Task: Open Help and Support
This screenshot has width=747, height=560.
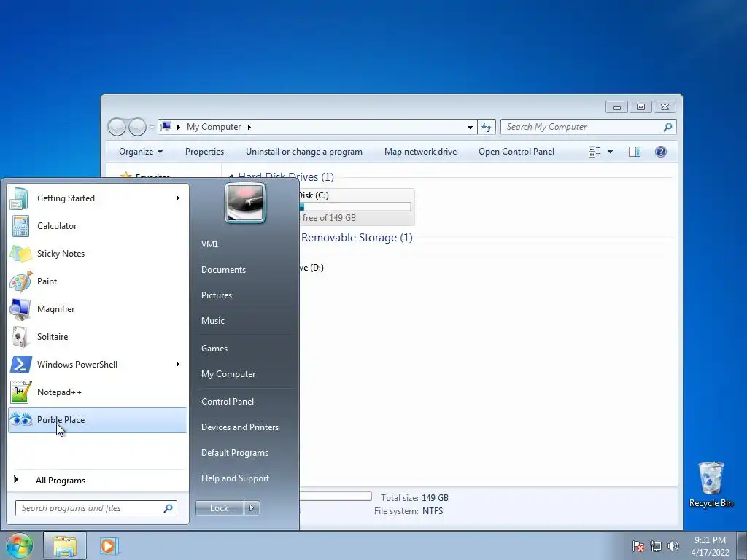Action: click(x=236, y=478)
